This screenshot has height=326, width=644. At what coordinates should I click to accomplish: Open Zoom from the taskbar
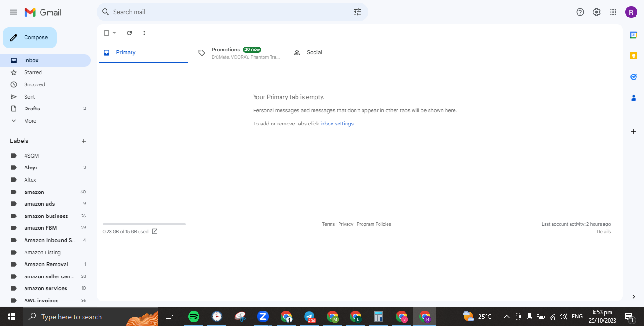tap(263, 317)
